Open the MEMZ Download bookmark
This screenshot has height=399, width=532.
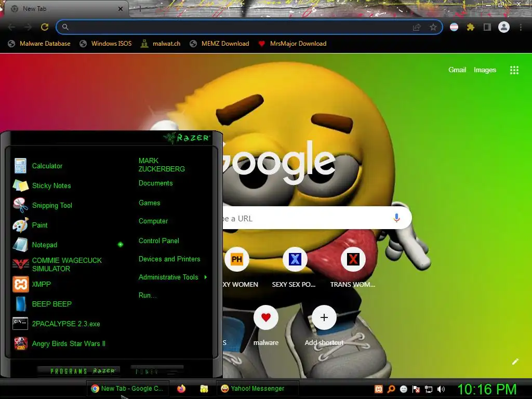219,44
